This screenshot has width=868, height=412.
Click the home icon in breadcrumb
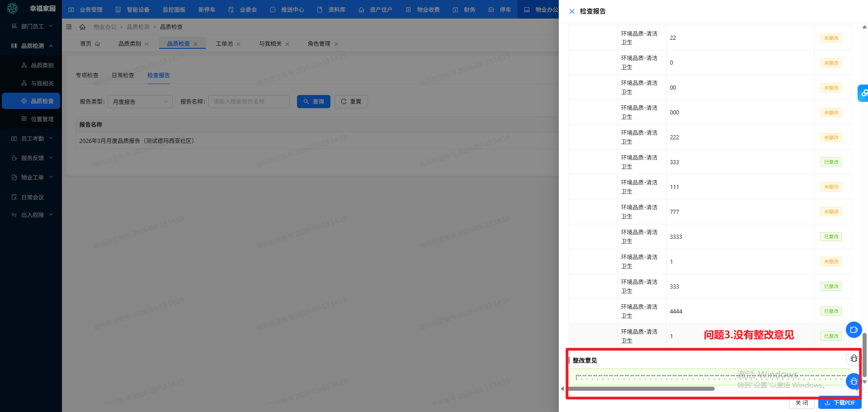[x=82, y=27]
